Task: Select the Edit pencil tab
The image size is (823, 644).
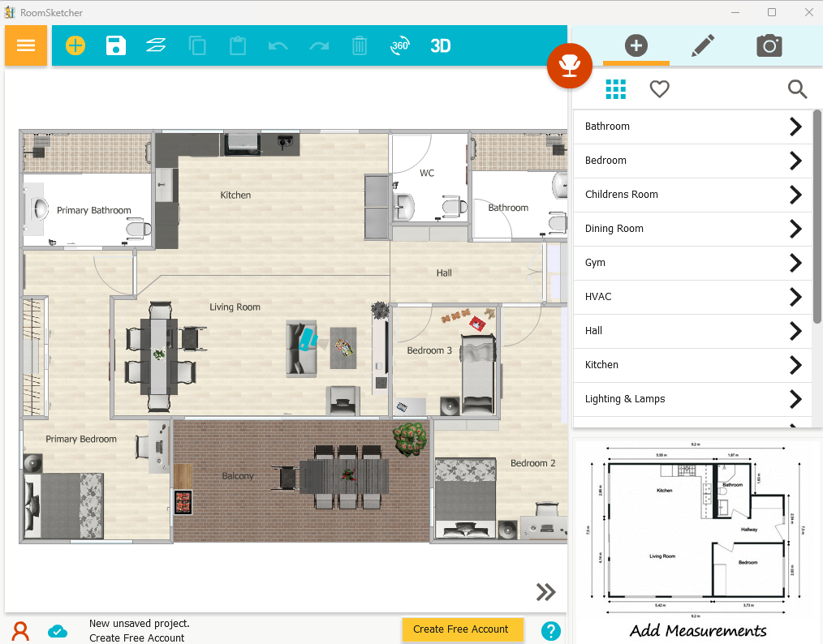Action: click(703, 45)
